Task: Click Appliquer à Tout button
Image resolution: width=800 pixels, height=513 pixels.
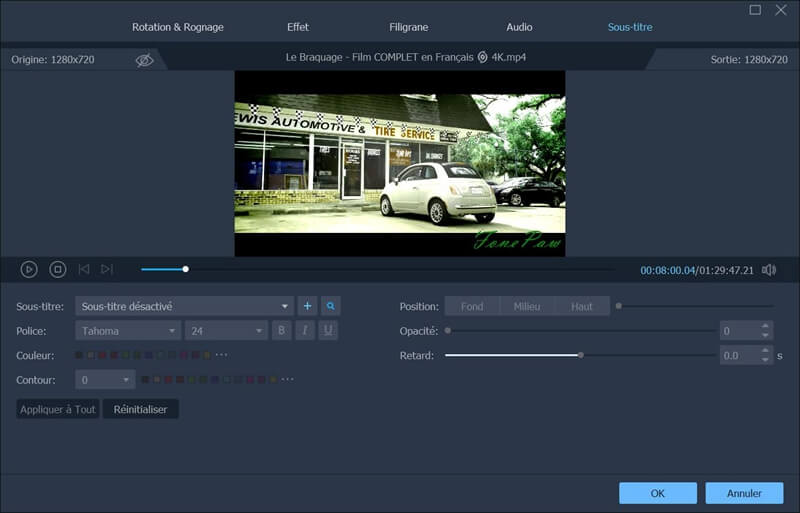Action: pyautogui.click(x=58, y=409)
